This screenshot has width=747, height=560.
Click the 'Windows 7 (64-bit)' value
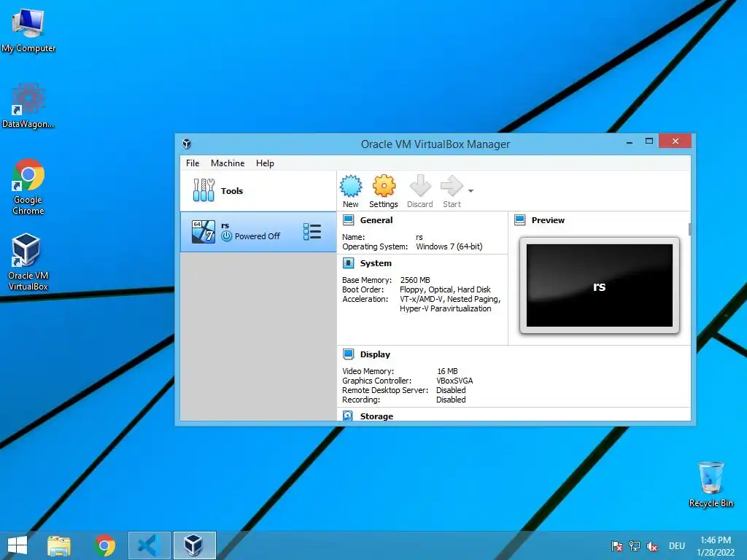pos(449,246)
